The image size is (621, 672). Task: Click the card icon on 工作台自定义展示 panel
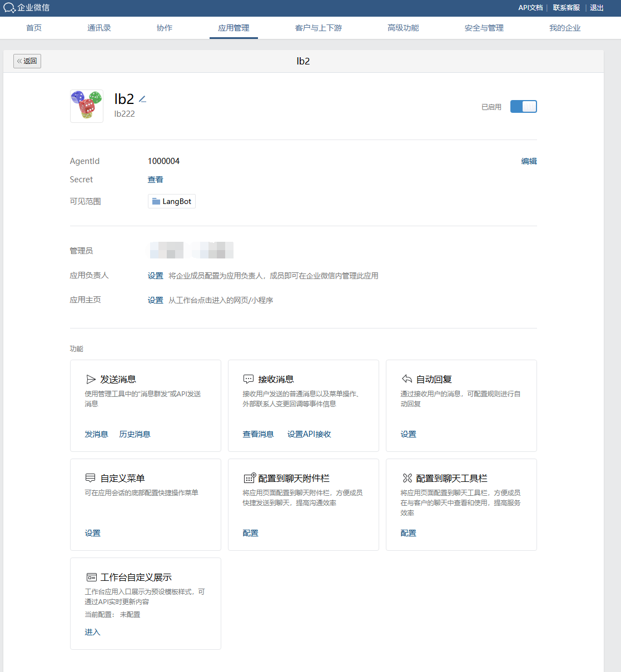[x=91, y=576]
